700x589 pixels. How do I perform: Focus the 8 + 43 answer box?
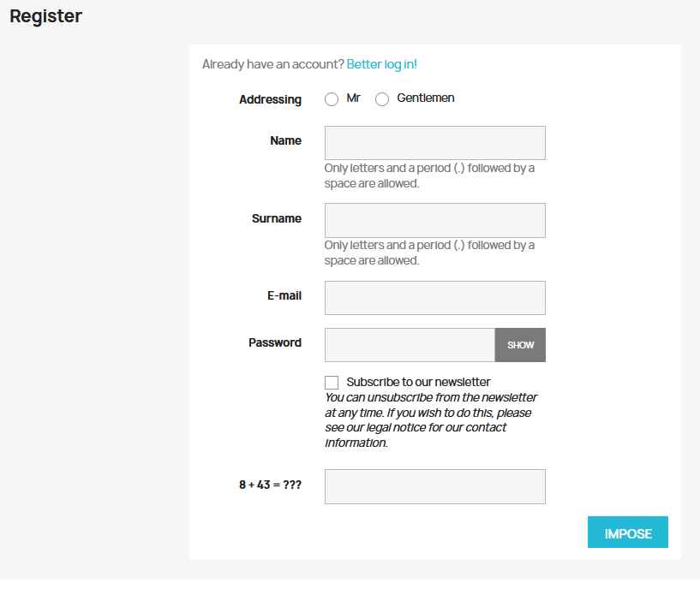point(434,486)
